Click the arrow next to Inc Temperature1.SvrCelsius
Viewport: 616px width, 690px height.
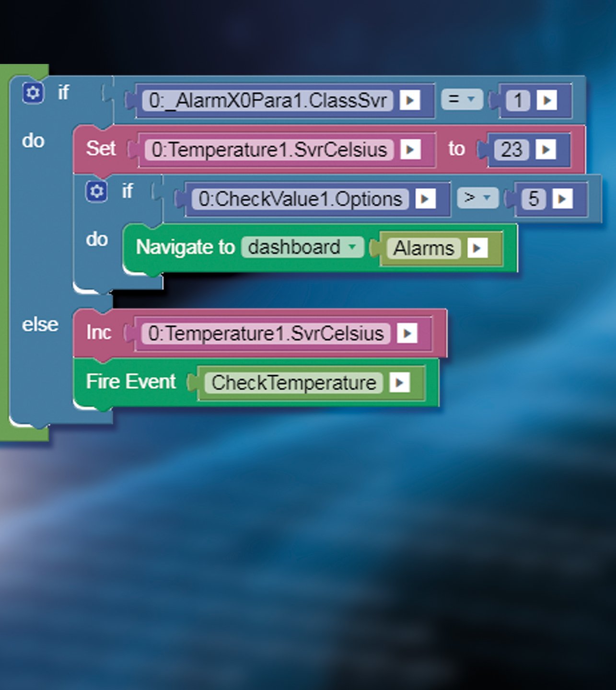pos(407,333)
